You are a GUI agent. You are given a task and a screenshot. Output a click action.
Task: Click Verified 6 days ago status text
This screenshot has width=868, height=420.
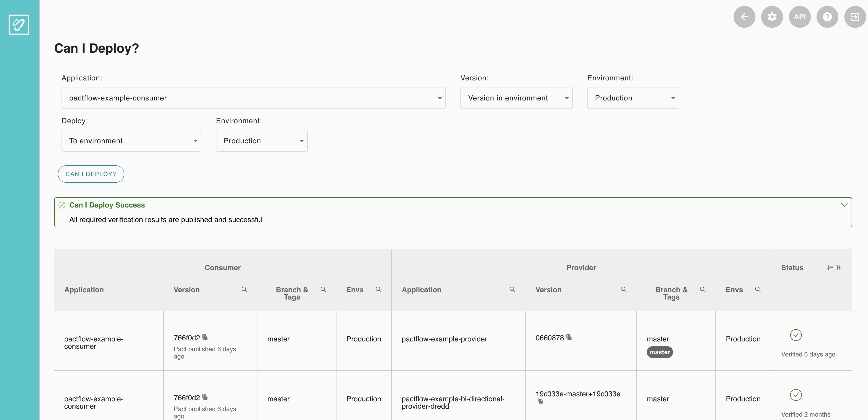point(808,354)
